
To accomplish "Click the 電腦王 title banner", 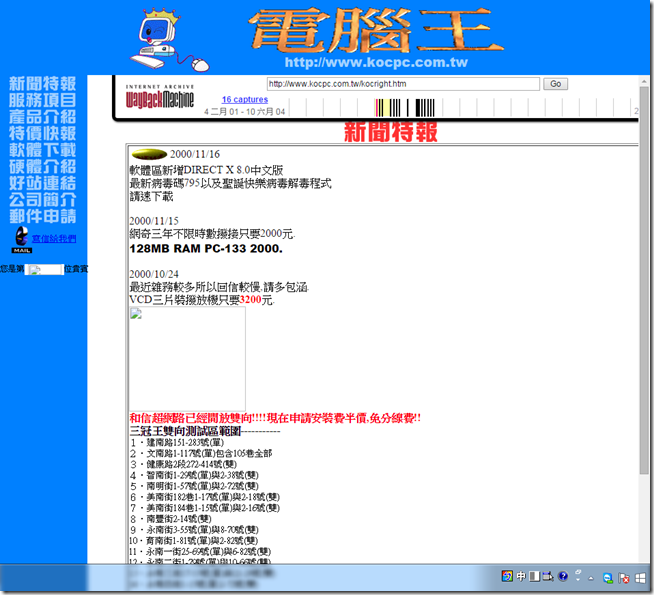I will click(377, 31).
